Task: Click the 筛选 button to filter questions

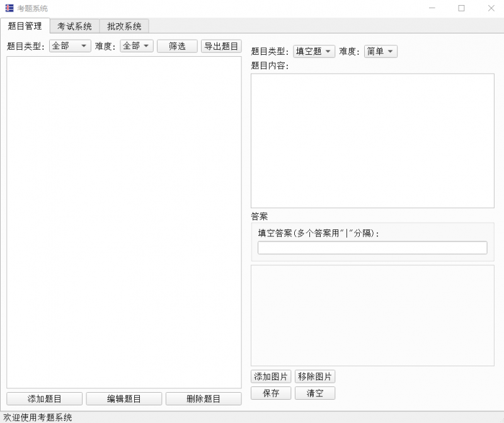Action: (177, 45)
